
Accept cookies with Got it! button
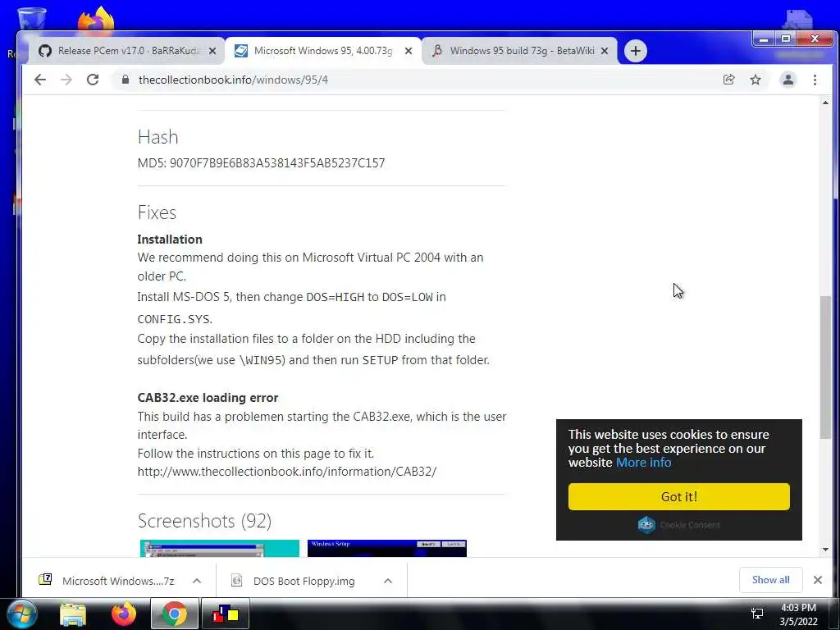[x=678, y=496]
